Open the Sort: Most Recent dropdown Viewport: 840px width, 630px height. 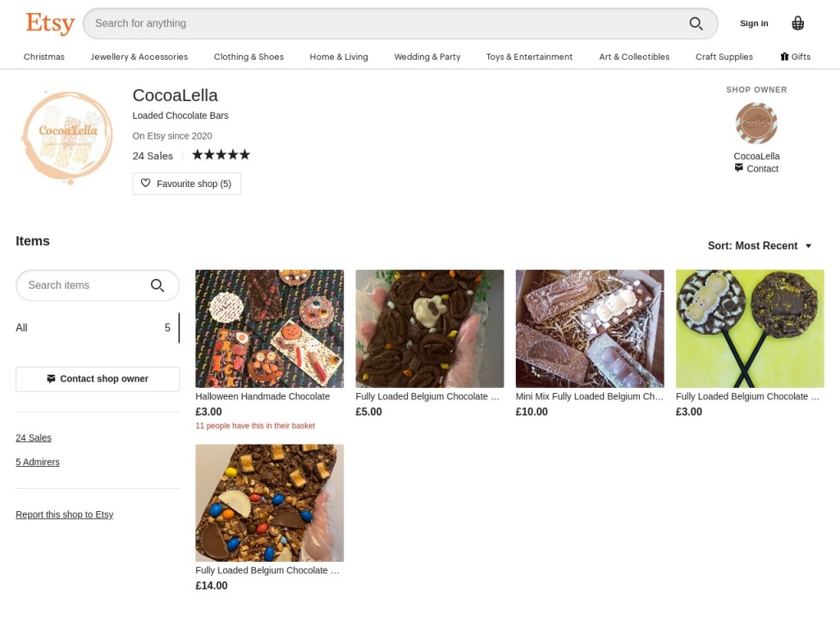click(760, 246)
